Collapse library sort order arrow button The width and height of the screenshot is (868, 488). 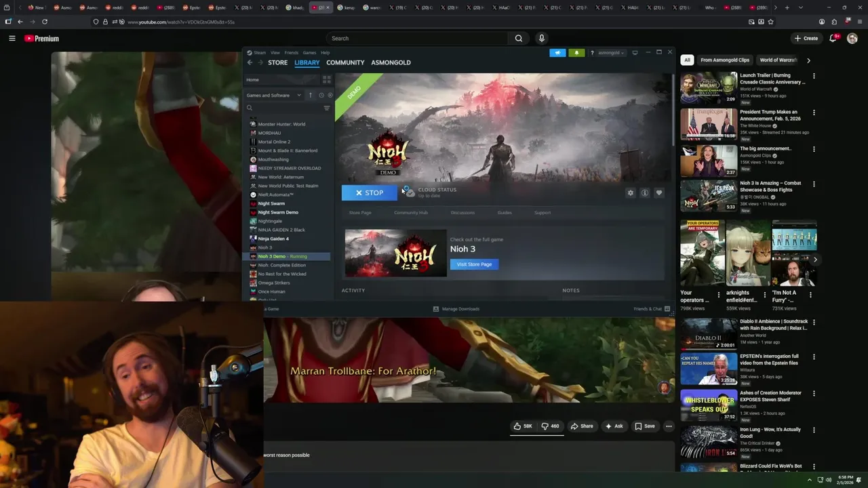click(x=311, y=96)
